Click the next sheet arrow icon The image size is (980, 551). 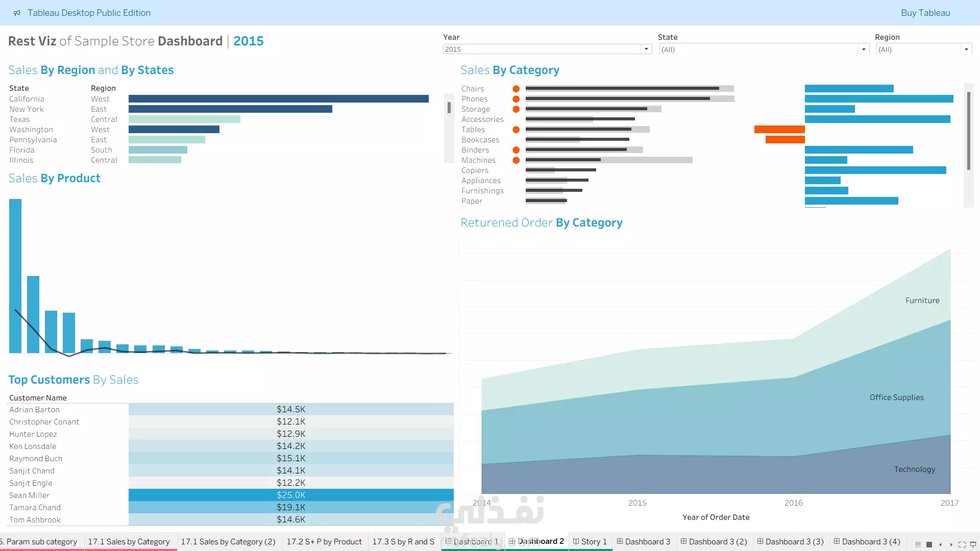(951, 545)
